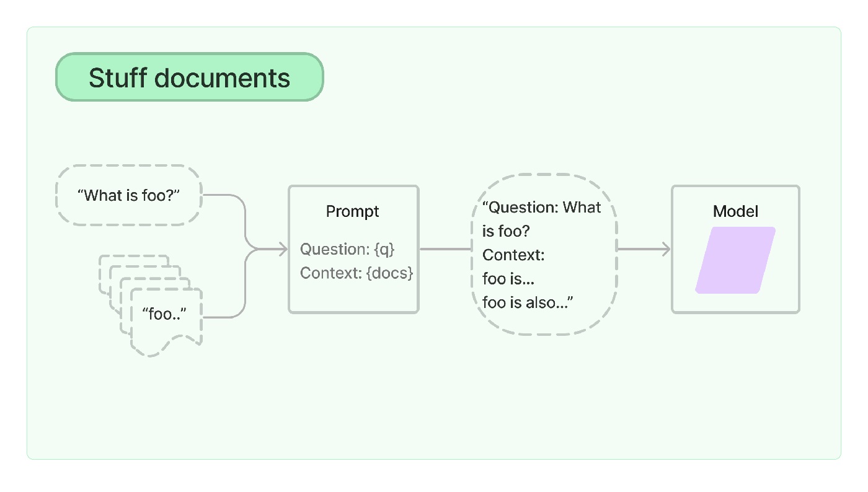868x492 pixels.
Task: Click the arrowhead pointing into the Model box
Action: tap(666, 250)
